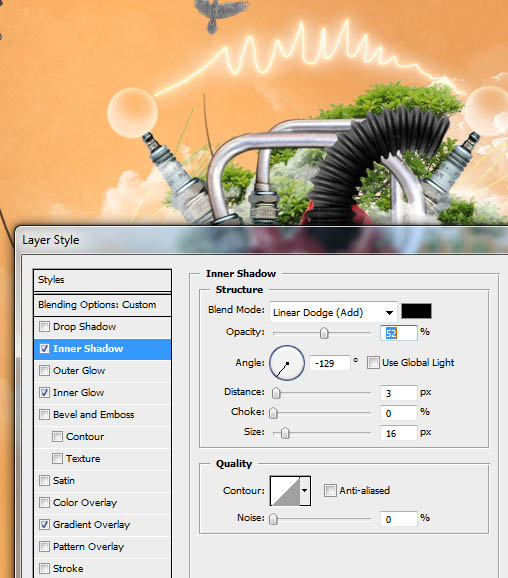Click the Opacity value field

point(399,333)
